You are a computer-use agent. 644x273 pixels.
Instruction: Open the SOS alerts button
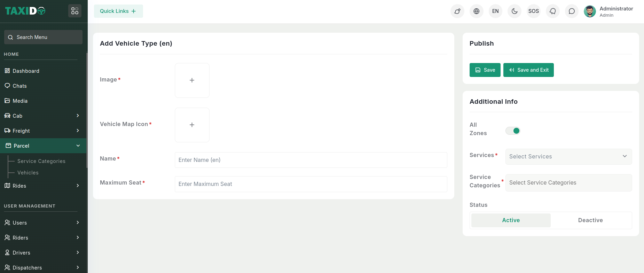coord(533,11)
